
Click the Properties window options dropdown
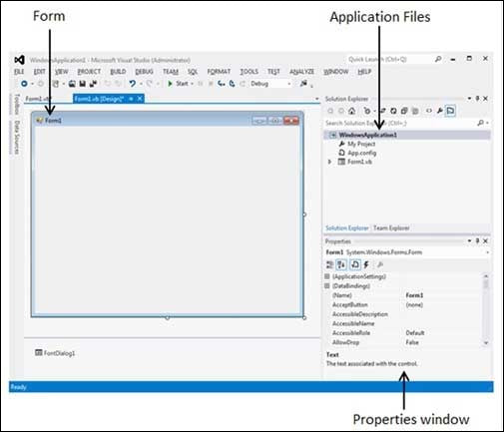[469, 240]
